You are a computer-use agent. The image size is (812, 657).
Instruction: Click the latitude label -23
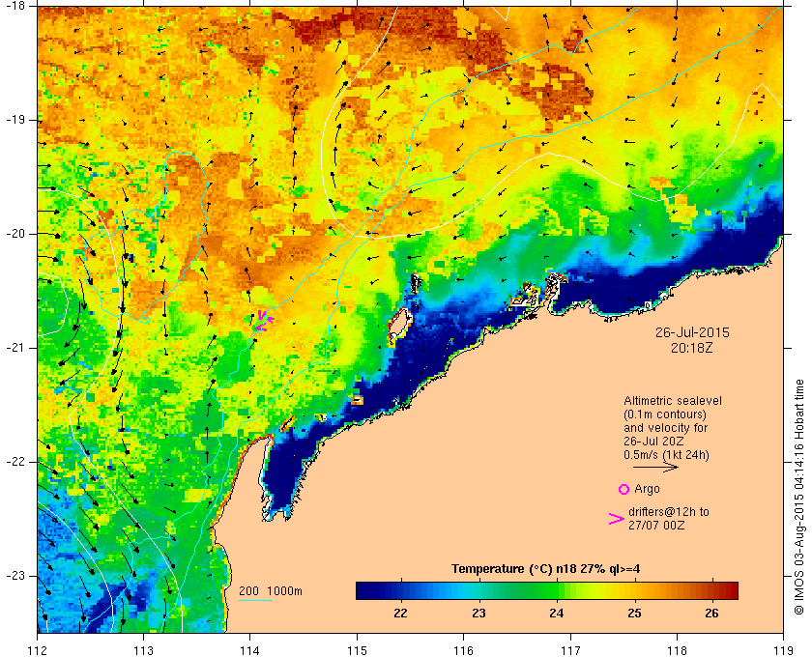click(14, 576)
